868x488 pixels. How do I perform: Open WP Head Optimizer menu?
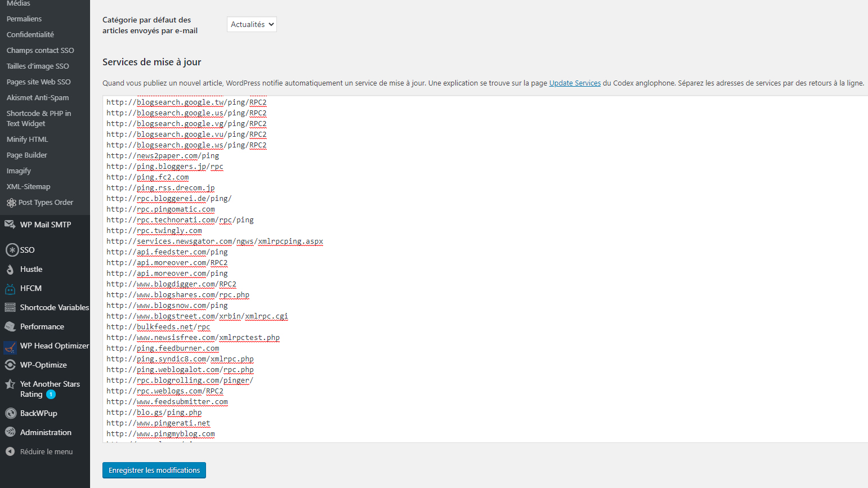(55, 346)
